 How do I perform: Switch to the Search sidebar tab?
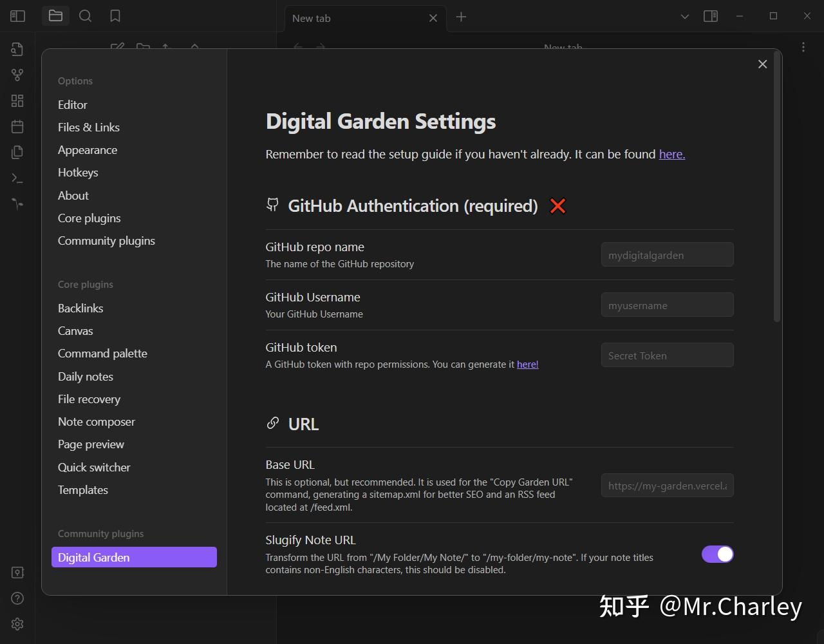coord(85,15)
